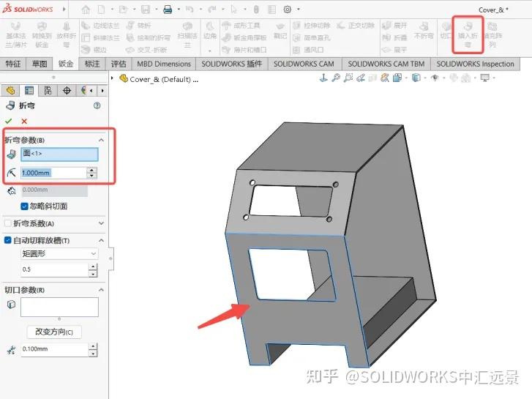Screen dimensions: 532x399
Task: Switch to the SOLIDWORKS 插件 tab
Action: tap(232, 64)
